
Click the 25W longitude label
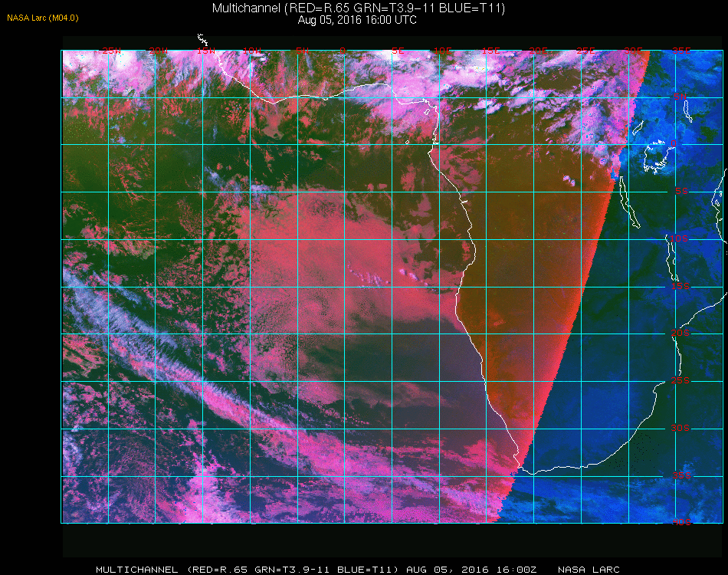[x=111, y=51]
